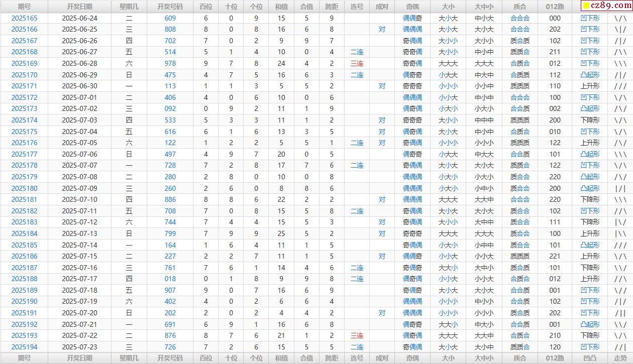Image resolution: width=633 pixels, height=364 pixels.
Task: Open period 2025169 link
Action: (24, 63)
